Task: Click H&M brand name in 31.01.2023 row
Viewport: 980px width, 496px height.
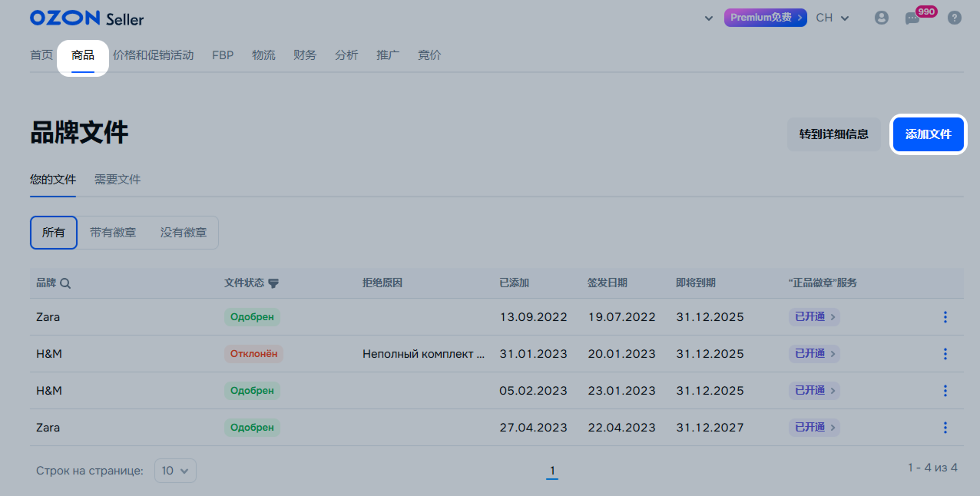Action: pyautogui.click(x=49, y=354)
